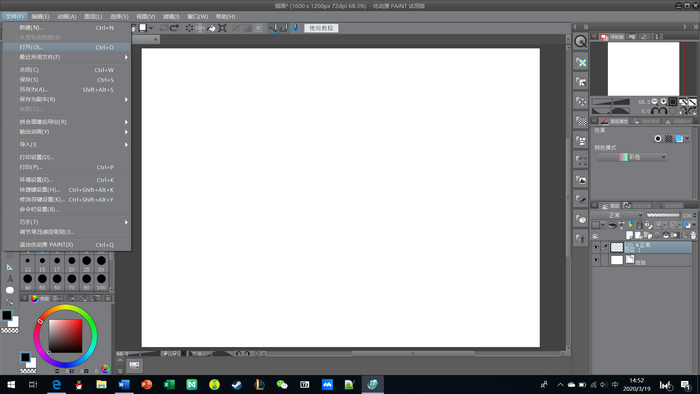Image resolution: width=700 pixels, height=394 pixels.
Task: Choose 打开(O)... from the File menu
Action: pyautogui.click(x=67, y=47)
